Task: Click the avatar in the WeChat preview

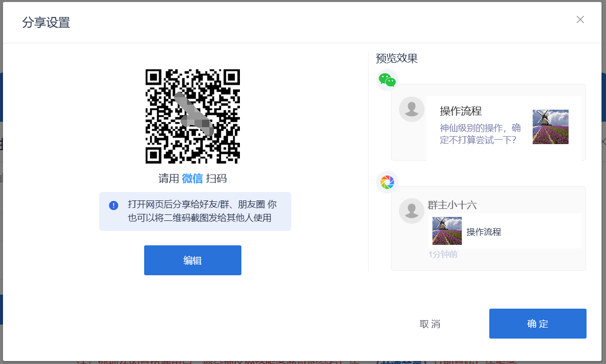Action: 411,109
